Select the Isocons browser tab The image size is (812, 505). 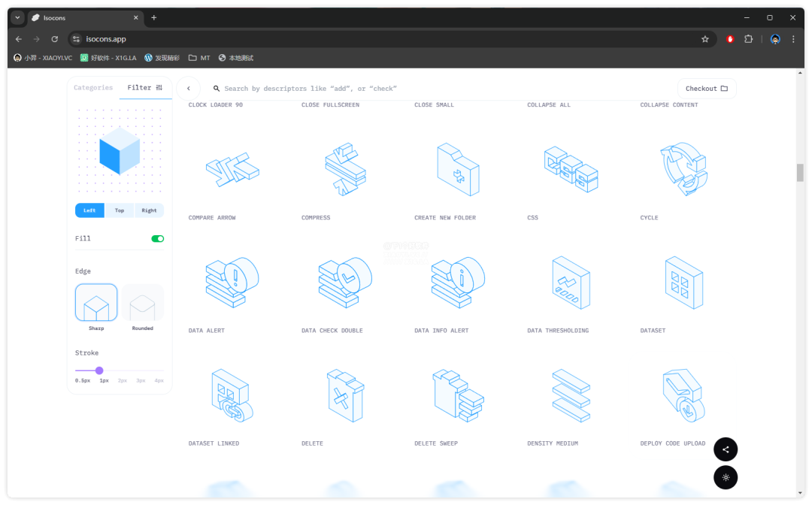point(86,17)
